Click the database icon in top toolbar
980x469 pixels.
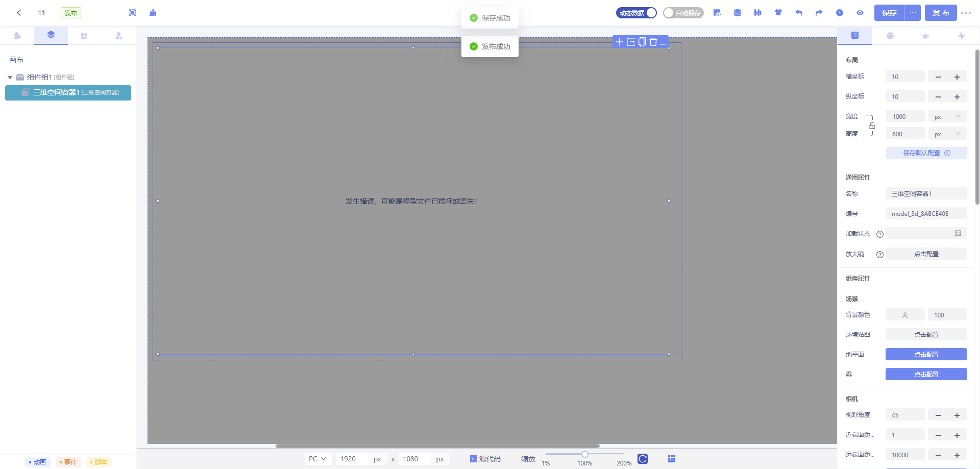(738, 13)
